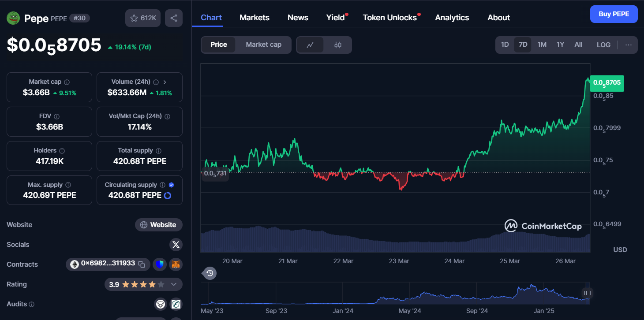This screenshot has height=320, width=644.
Task: Click the FDV info icon
Action: (56, 116)
